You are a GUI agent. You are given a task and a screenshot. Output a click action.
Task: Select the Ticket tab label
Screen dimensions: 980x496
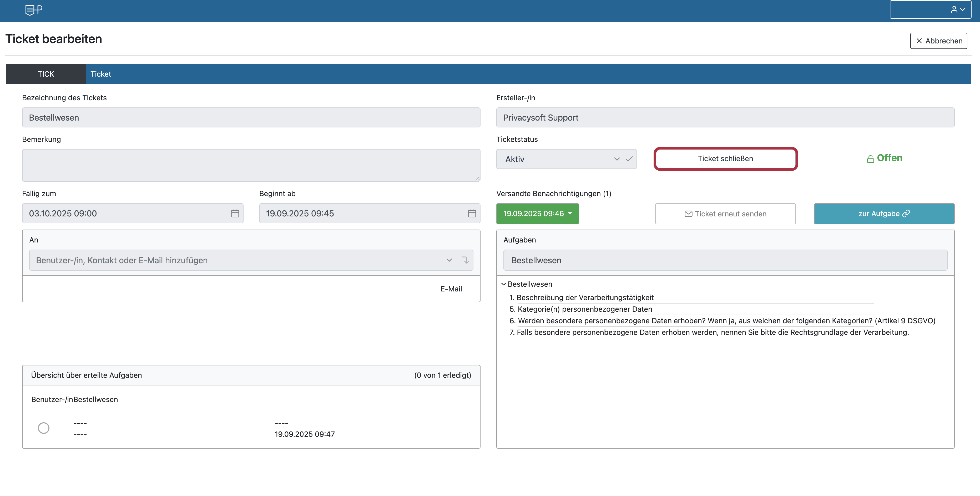[x=101, y=74]
